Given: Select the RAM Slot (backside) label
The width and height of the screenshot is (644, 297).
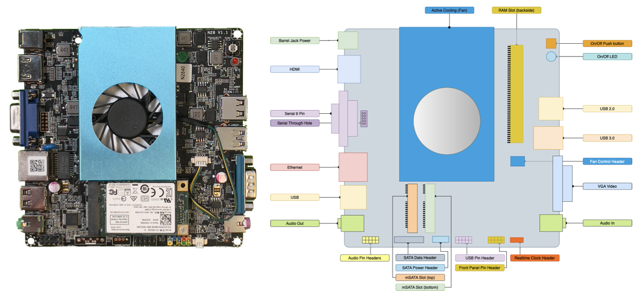Looking at the screenshot, I should 516,10.
